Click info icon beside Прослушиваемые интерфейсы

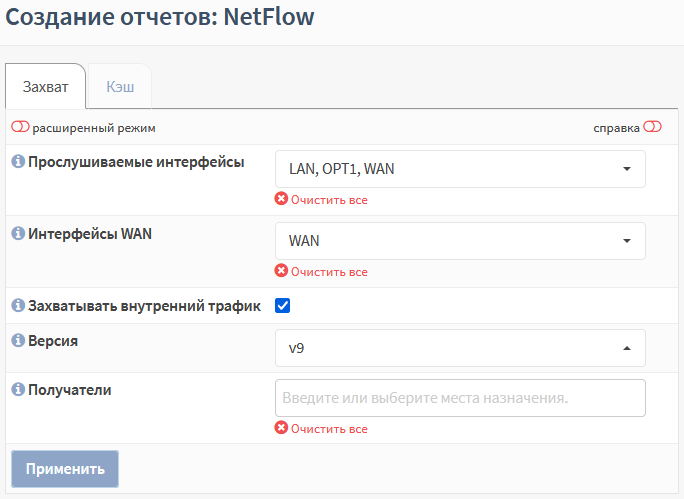[18, 161]
